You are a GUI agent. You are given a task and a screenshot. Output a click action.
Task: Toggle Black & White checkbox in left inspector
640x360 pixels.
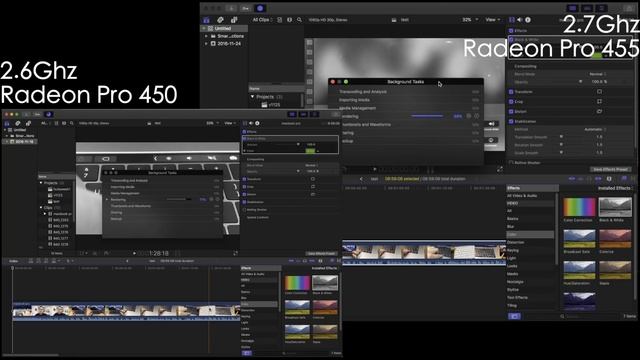[x=244, y=138]
